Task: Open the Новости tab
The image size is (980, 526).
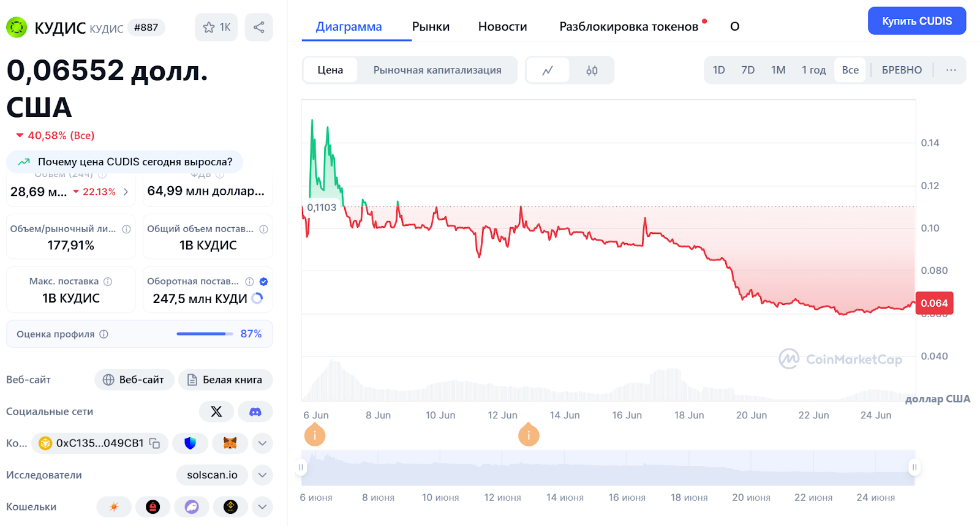Action: coord(502,26)
